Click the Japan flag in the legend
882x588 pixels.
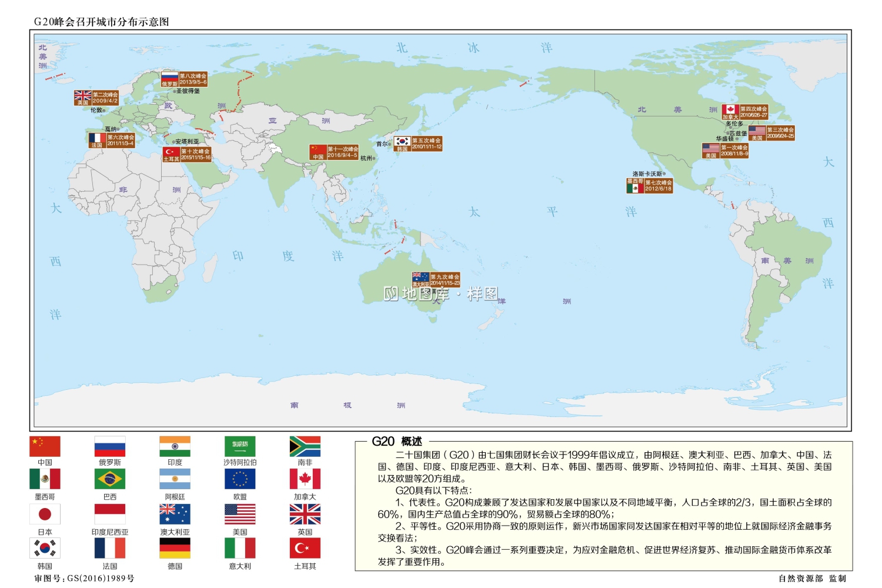(x=46, y=515)
